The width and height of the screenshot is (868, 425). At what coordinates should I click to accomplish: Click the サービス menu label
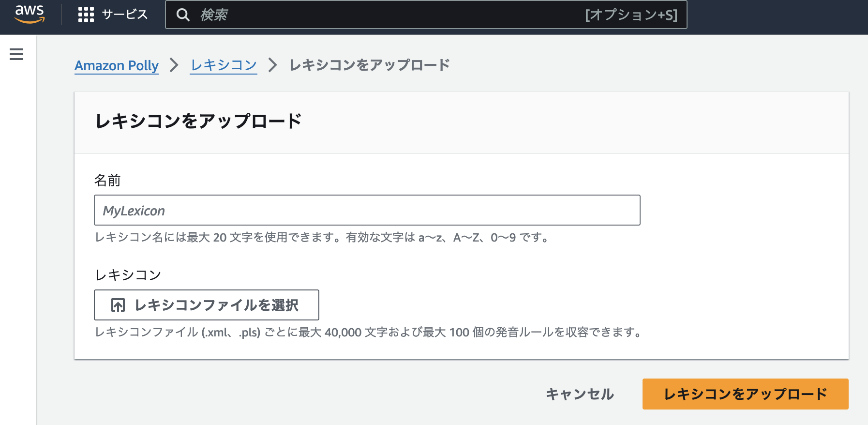[124, 15]
